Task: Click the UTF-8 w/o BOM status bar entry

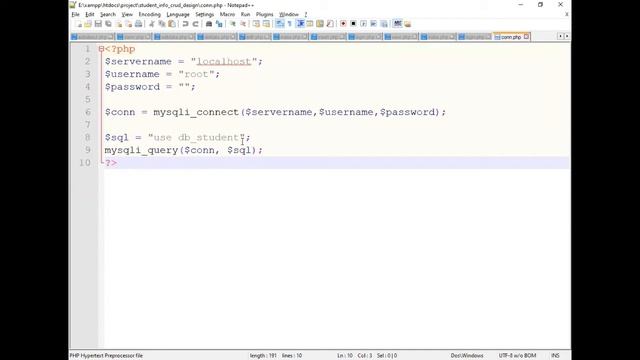Action: point(517,356)
